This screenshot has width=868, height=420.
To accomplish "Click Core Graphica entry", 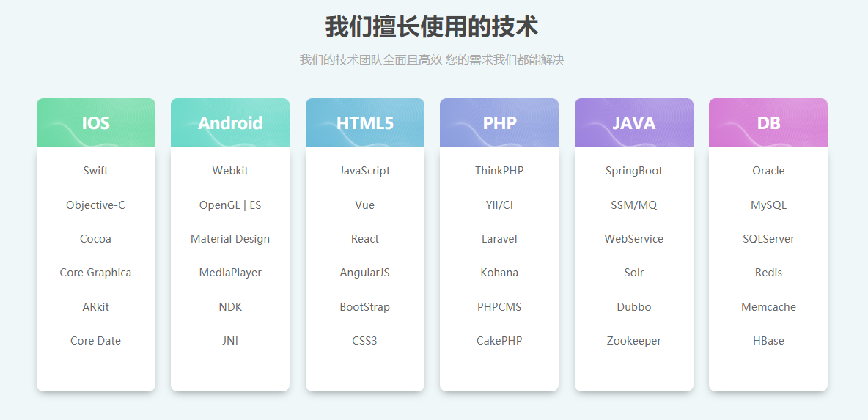I will [96, 273].
